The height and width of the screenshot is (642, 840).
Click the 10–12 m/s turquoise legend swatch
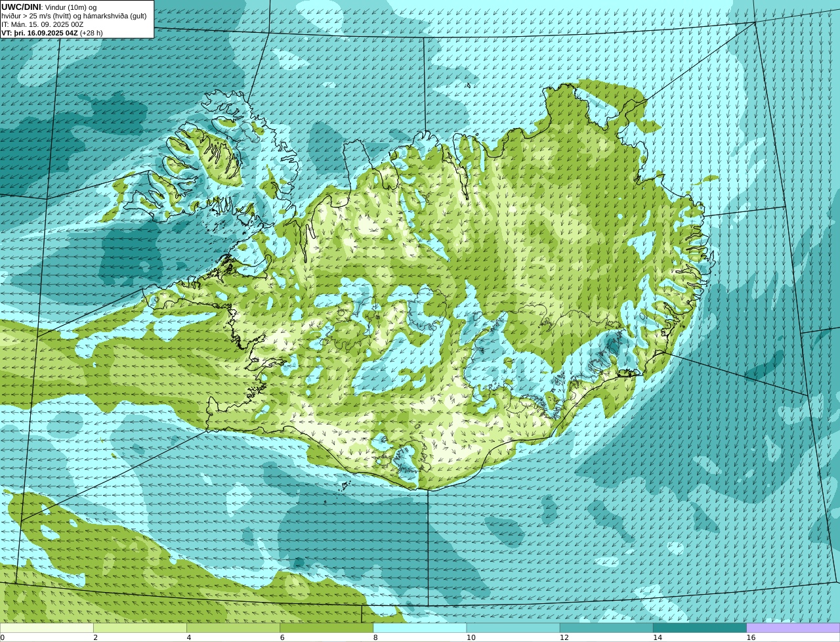pyautogui.click(x=513, y=628)
